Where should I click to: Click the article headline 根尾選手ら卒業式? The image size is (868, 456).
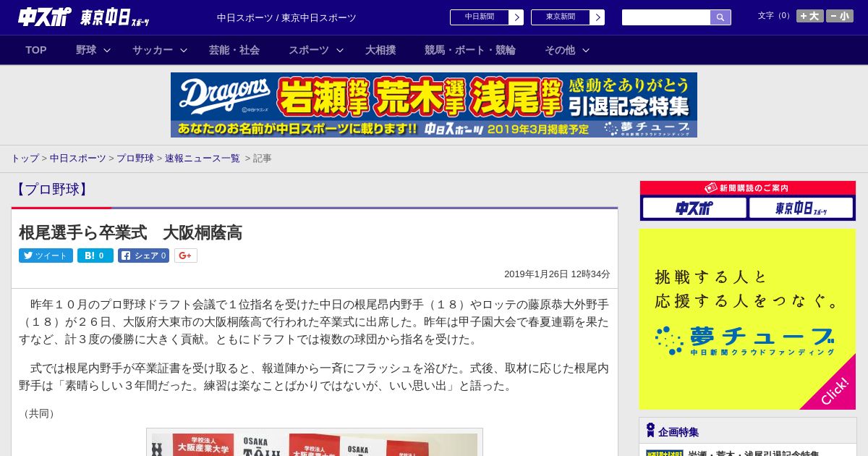pyautogui.click(x=130, y=232)
